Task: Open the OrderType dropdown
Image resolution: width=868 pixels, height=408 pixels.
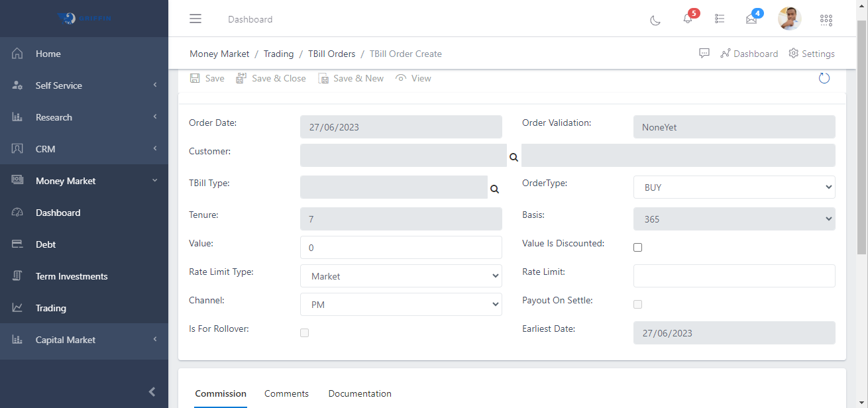Action: click(x=733, y=187)
